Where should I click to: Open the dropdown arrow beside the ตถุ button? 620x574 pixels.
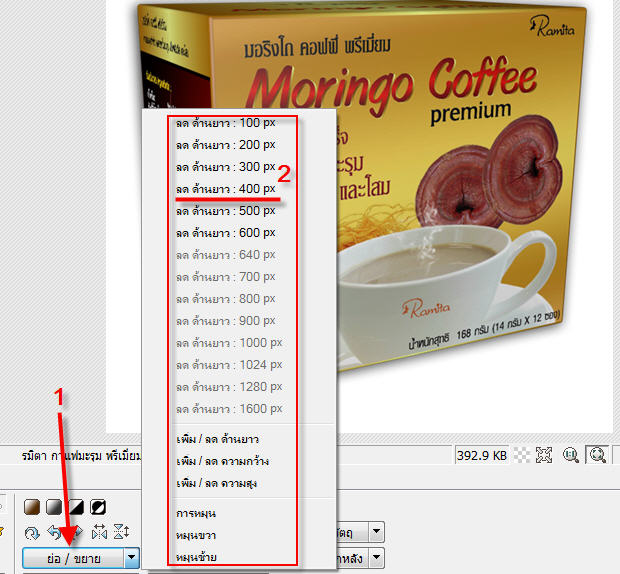[377, 532]
